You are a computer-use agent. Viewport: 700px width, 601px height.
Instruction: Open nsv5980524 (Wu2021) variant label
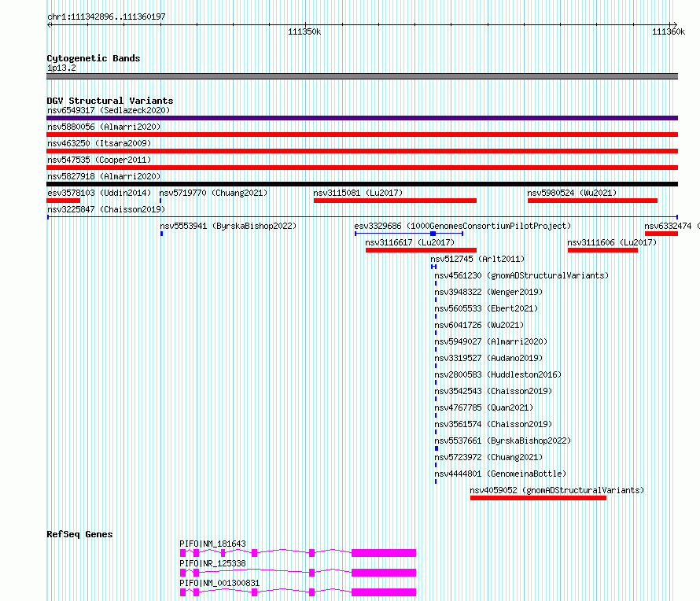[x=572, y=193]
